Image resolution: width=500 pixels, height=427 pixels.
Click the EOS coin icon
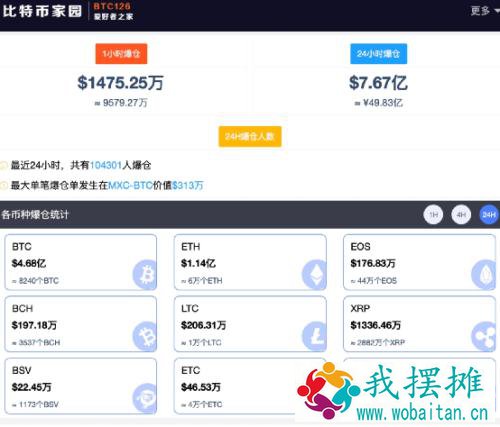coord(483,275)
